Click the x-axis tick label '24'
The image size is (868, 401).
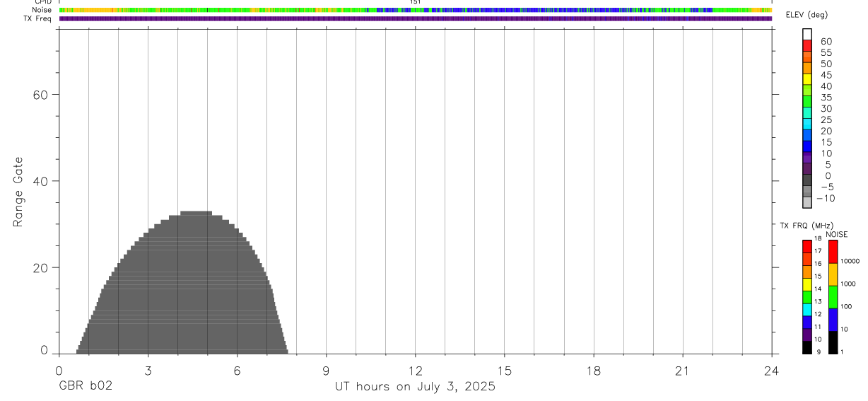click(771, 371)
